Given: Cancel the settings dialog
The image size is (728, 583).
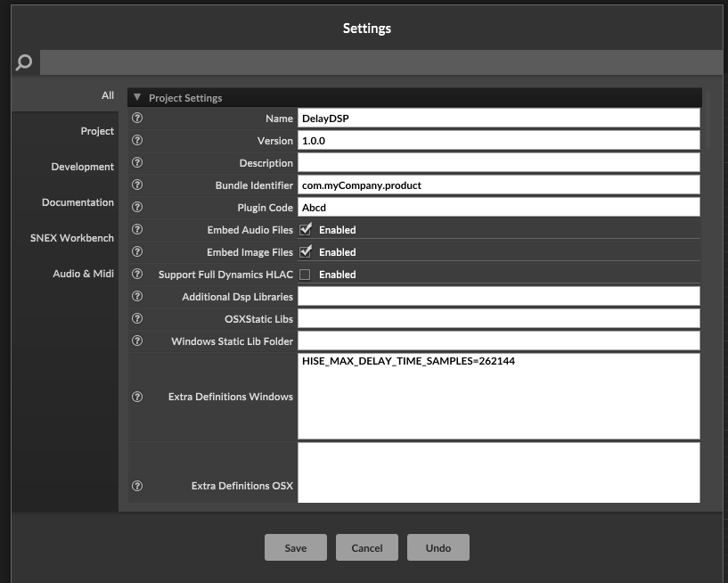Looking at the screenshot, I should pos(367,547).
